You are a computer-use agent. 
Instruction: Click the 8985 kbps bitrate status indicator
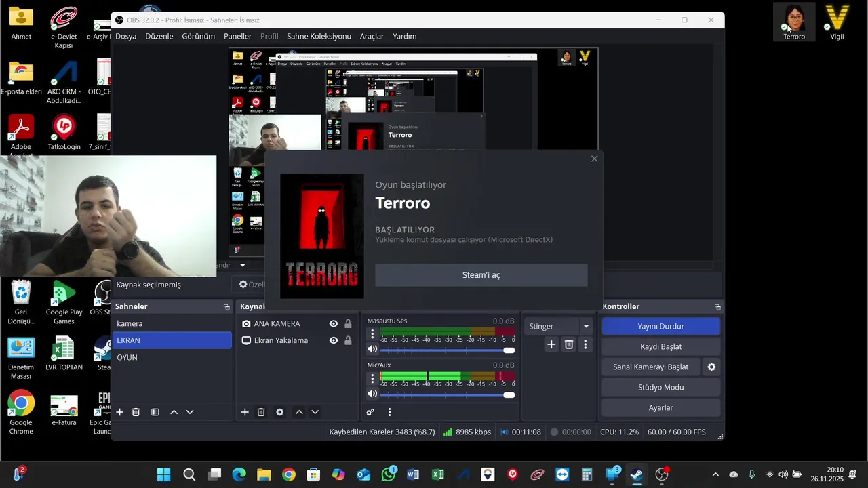coord(467,432)
